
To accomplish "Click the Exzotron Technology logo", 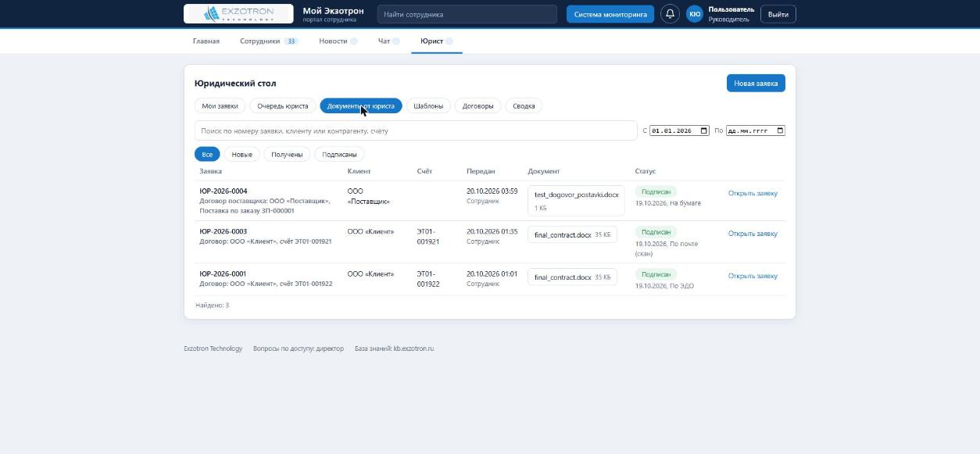I will click(238, 14).
